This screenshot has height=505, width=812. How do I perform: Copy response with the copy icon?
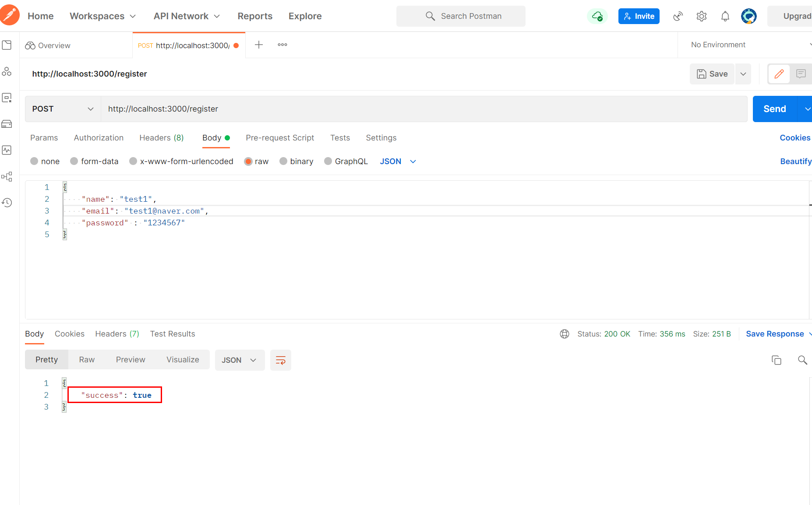777,360
